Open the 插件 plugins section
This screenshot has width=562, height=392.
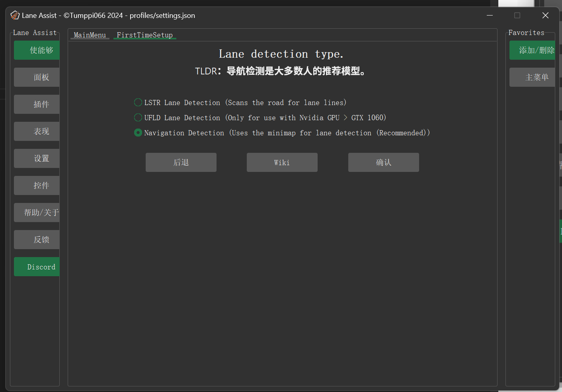[36, 104]
